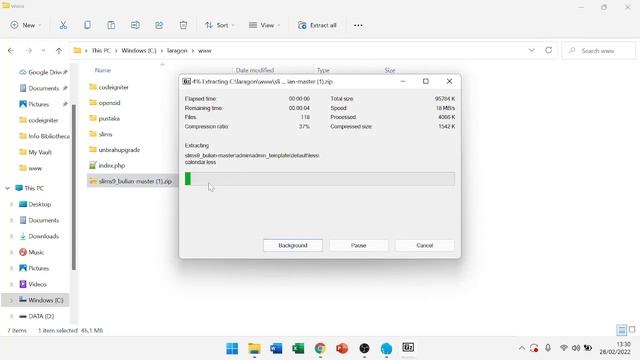Screen dimensions: 640x360
Task: Click the Rename icon in Explorer toolbar
Action: click(x=135, y=25)
